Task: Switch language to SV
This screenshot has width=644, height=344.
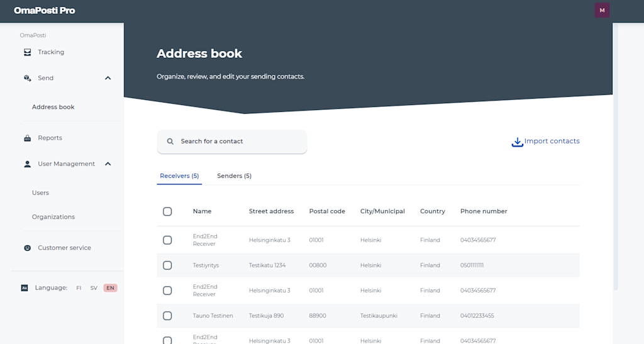Action: [x=94, y=288]
